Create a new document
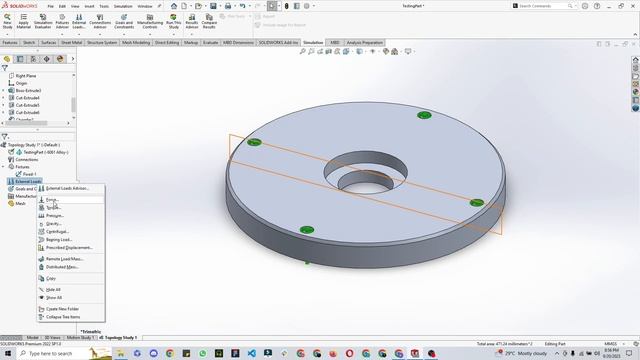640x360 pixels. point(184,6)
